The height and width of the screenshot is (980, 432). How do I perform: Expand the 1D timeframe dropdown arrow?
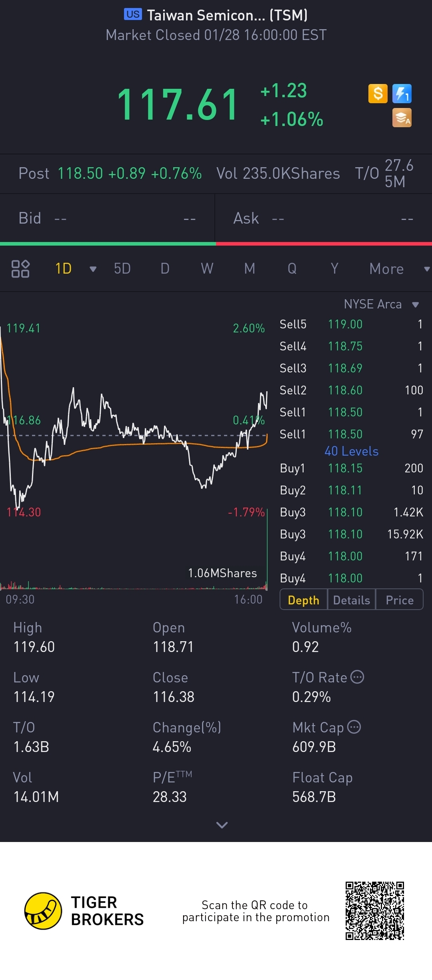tap(93, 269)
